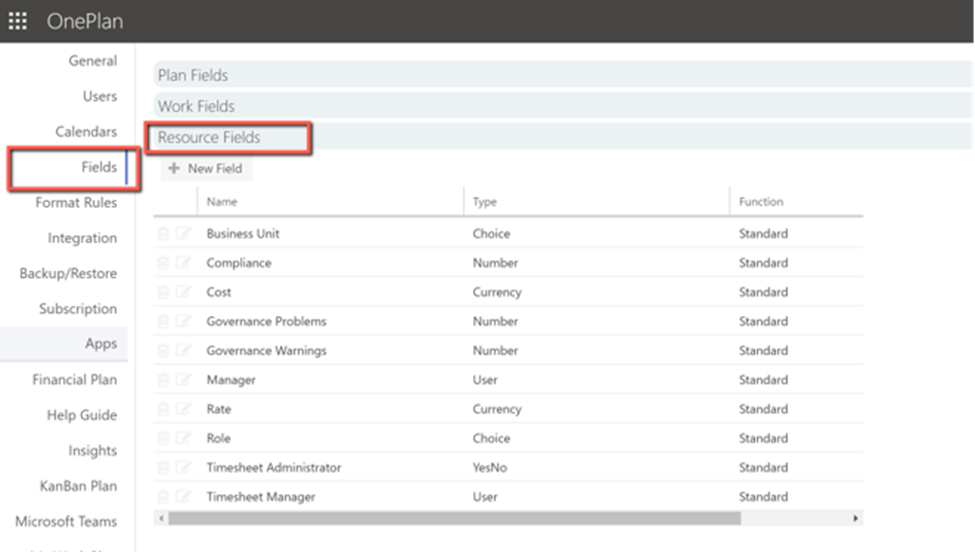Open Subscription in sidebar

click(x=78, y=309)
